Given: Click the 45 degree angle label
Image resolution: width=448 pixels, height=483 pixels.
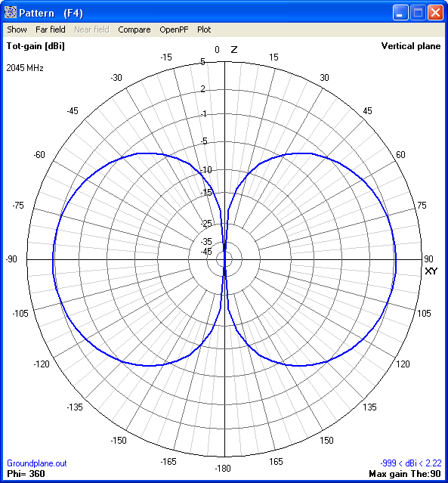Looking at the screenshot, I should point(367,111).
